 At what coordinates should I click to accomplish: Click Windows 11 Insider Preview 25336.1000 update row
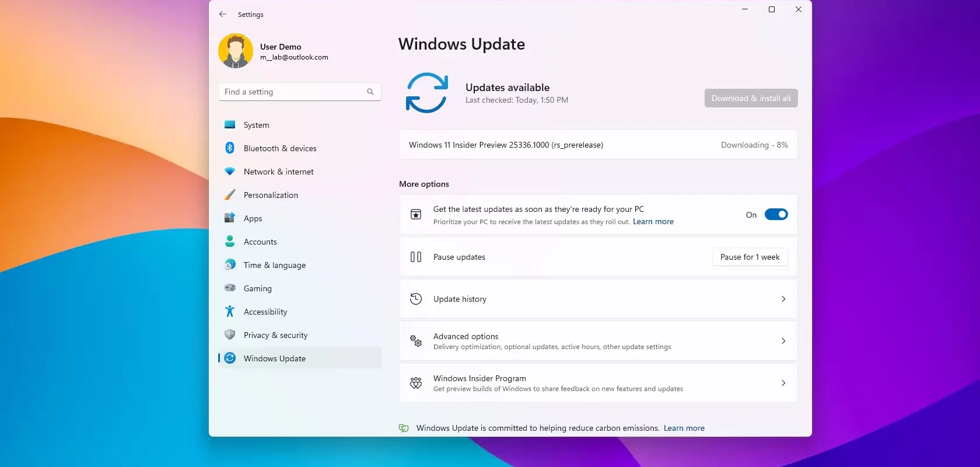coord(598,145)
